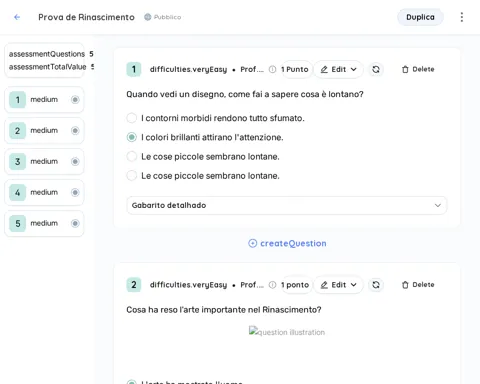
Task: Click question text 'Quando vedi un disegno...'
Action: click(245, 94)
